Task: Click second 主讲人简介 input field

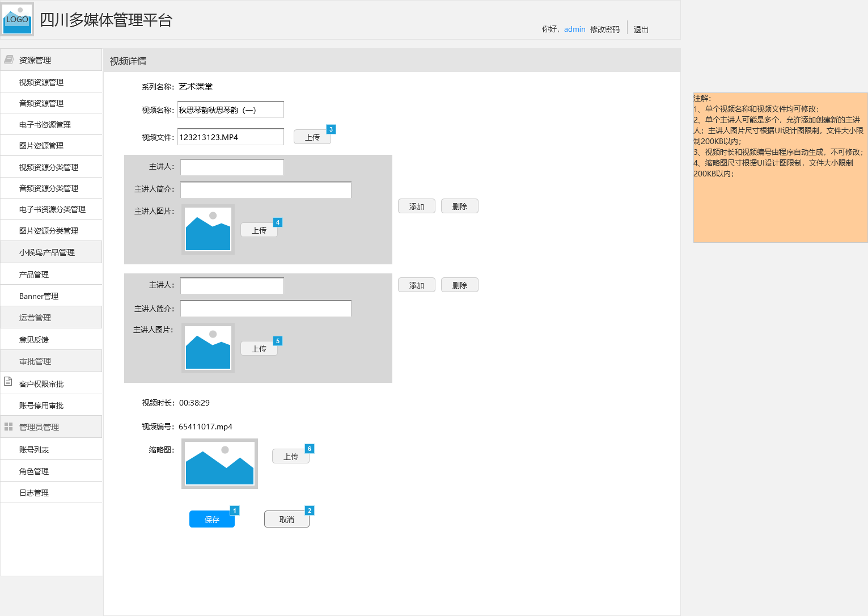Action: point(266,308)
